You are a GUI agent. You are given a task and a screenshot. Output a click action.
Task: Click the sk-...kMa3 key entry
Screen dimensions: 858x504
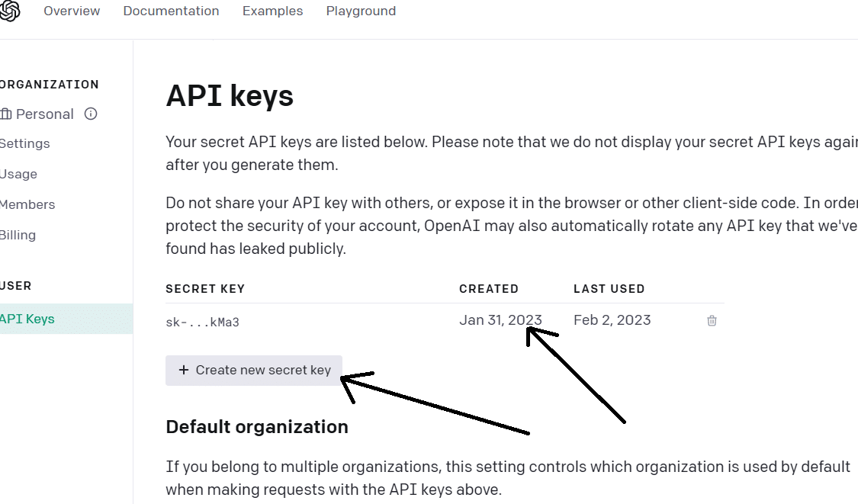pos(202,322)
